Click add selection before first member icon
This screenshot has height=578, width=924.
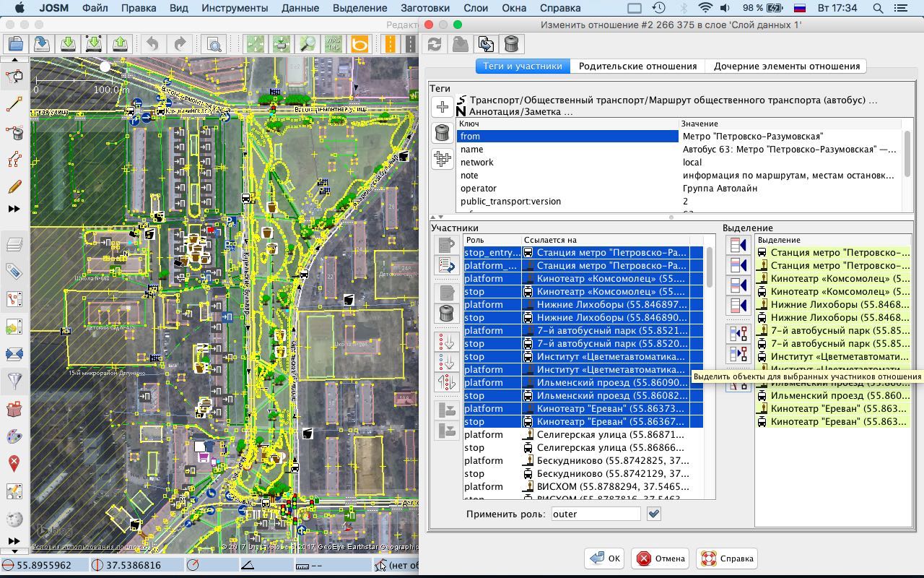(738, 245)
